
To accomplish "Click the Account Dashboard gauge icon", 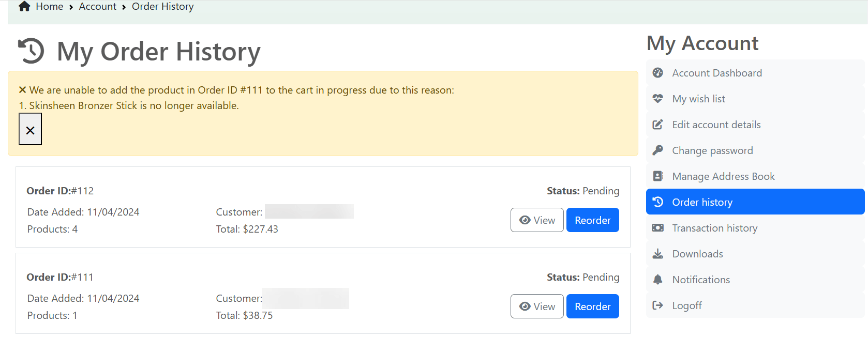I will click(657, 73).
